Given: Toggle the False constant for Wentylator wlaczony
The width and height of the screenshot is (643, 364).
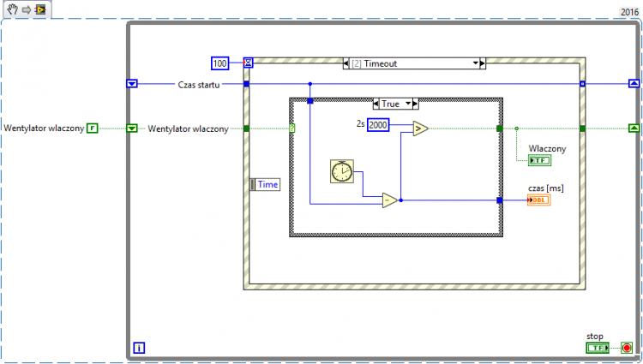Looking at the screenshot, I should [93, 128].
